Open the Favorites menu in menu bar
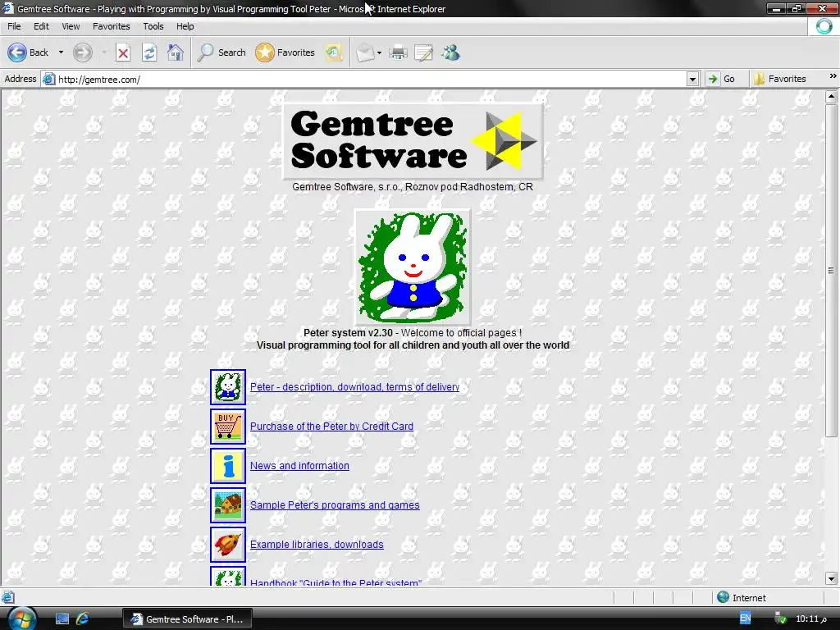 click(x=111, y=26)
